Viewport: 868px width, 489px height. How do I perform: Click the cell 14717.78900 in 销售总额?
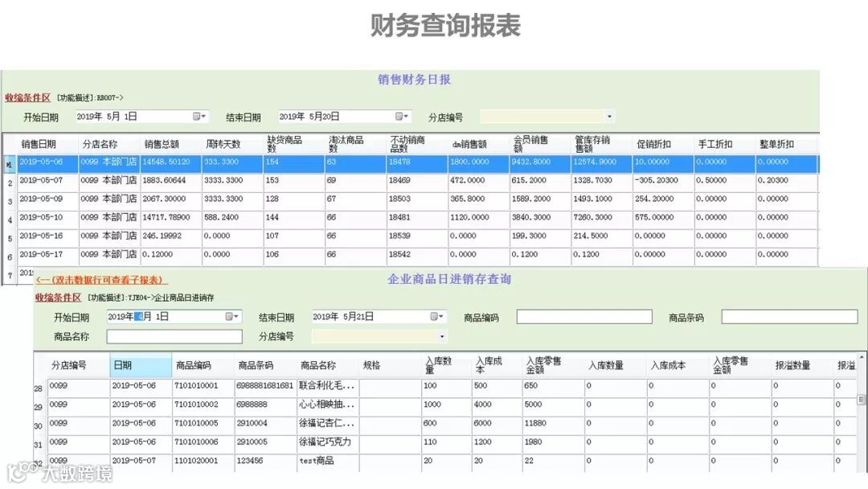point(171,218)
